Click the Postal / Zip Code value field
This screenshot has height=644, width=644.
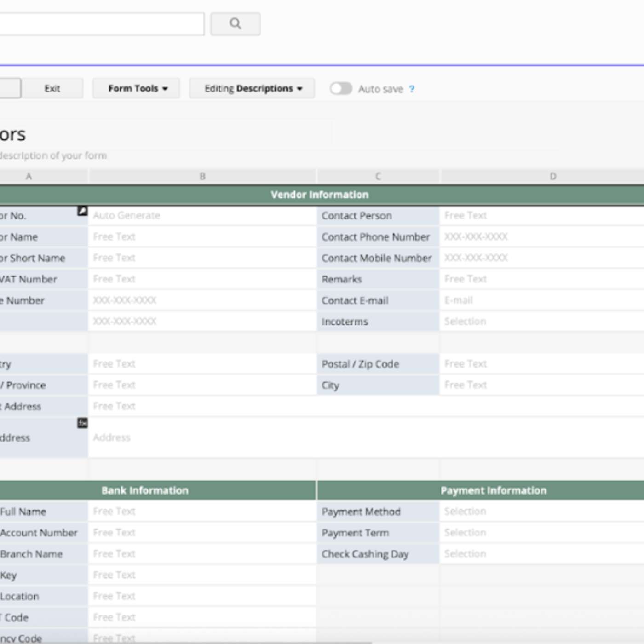[x=542, y=363]
